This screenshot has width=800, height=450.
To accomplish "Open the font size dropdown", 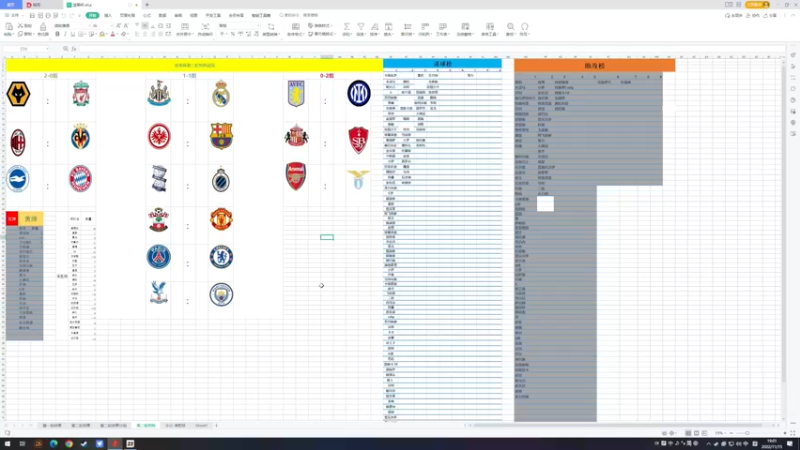I will coord(112,26).
